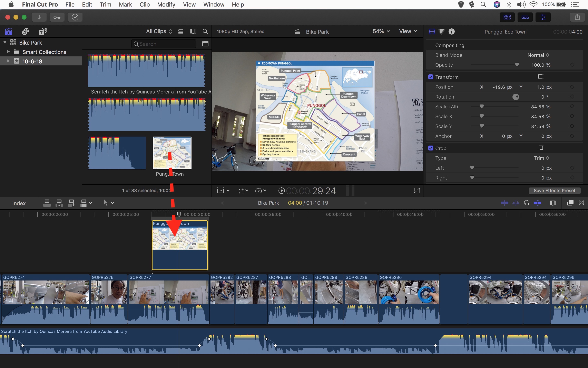Screen dimensions: 588x368
Task: Open the Window menu
Action: point(214,4)
